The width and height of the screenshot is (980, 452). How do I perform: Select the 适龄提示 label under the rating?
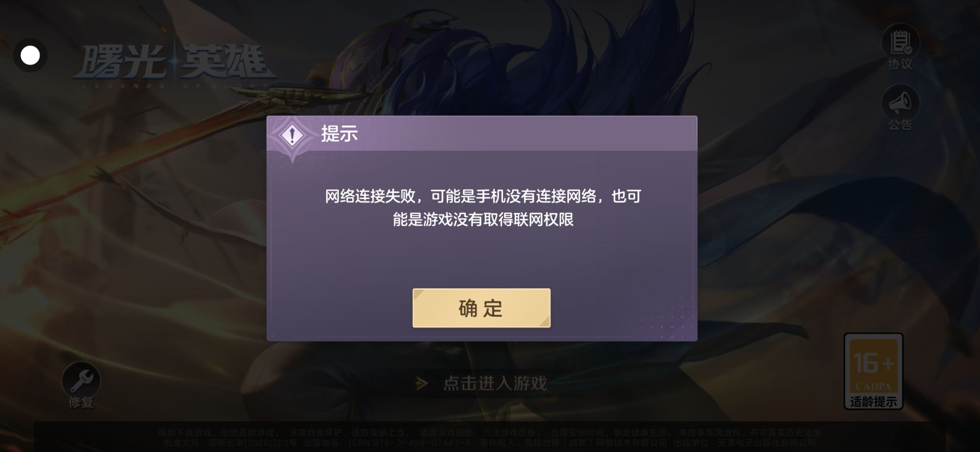pyautogui.click(x=874, y=402)
